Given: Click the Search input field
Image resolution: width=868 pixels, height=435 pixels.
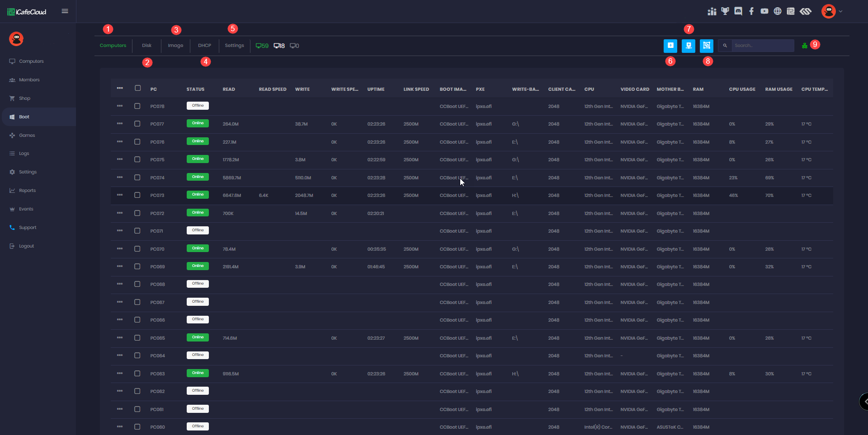Looking at the screenshot, I should 762,46.
